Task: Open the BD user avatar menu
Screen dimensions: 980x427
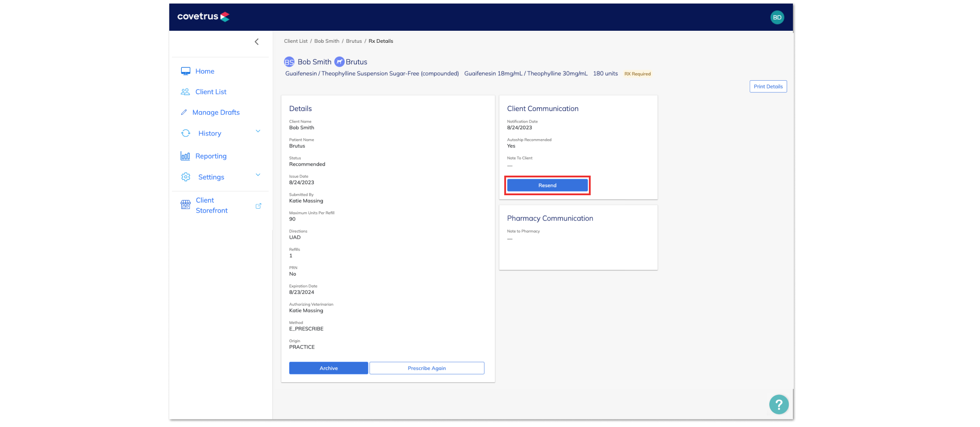Action: pyautogui.click(x=777, y=17)
